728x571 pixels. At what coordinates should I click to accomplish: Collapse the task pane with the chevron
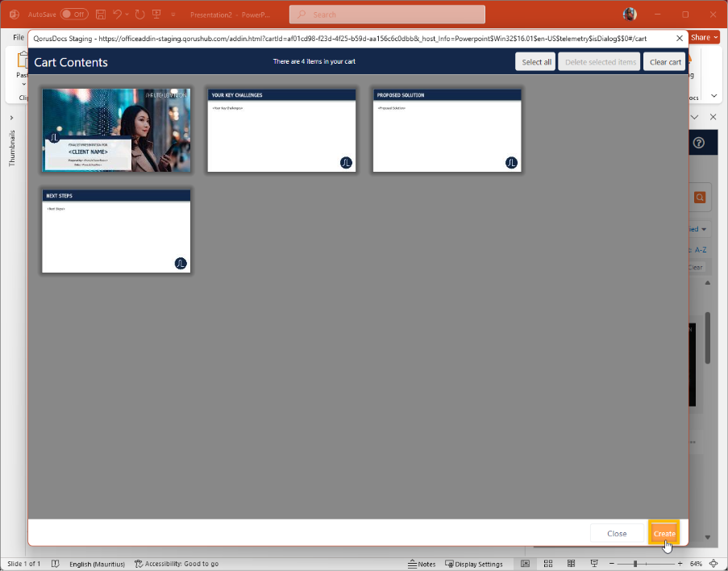click(695, 116)
